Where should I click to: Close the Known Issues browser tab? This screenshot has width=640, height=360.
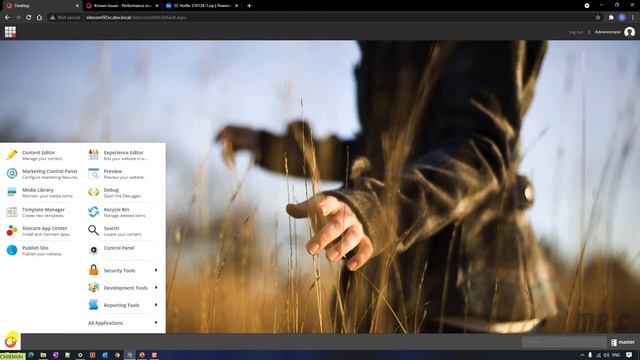[x=157, y=6]
